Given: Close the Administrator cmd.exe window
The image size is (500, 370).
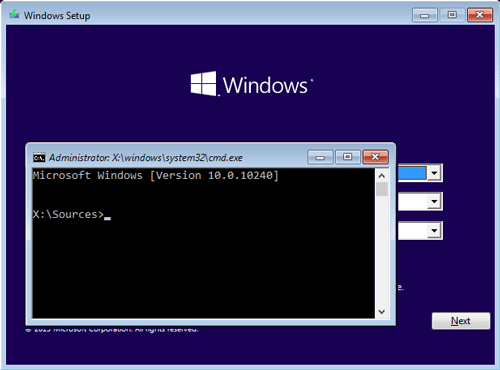Looking at the screenshot, I should (375, 157).
